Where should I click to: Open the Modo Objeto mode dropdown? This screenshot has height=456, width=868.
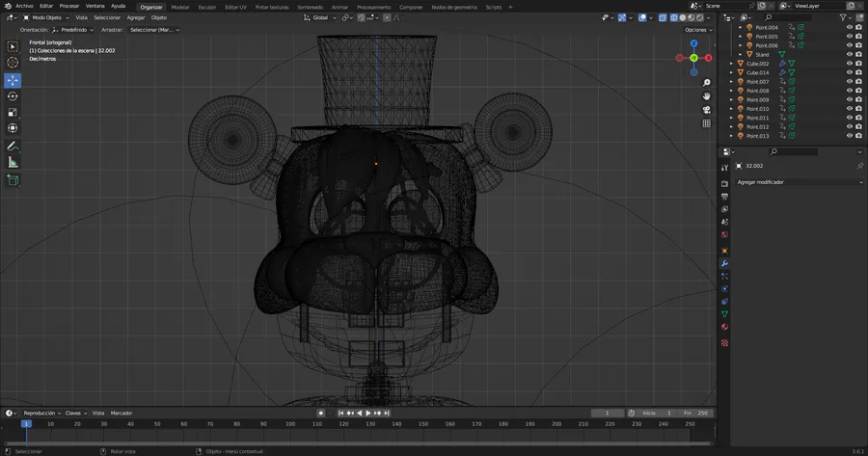pos(46,17)
